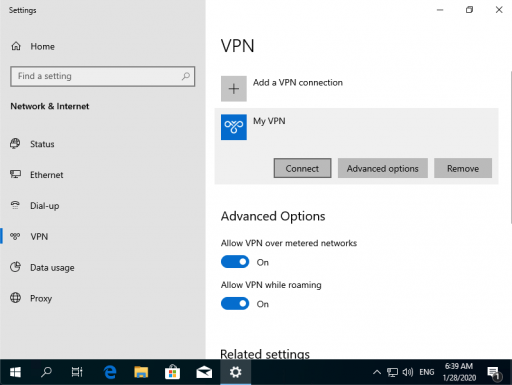This screenshot has height=385, width=512.
Task: Open the Data usage page
Action: [52, 268]
